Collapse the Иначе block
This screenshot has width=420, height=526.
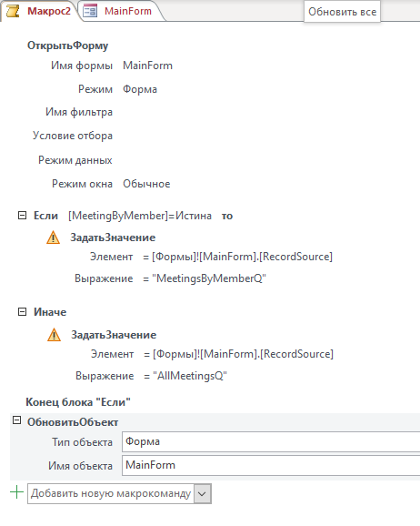tap(22, 311)
